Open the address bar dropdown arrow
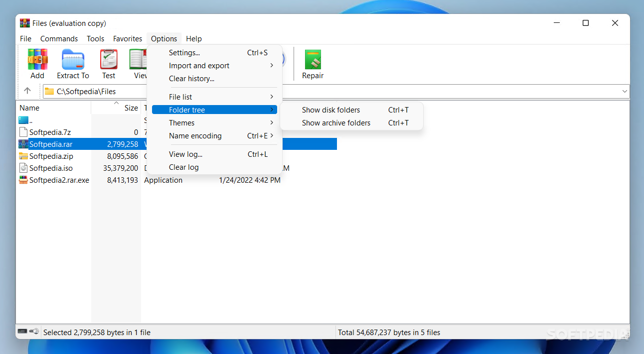Viewport: 644px width, 354px height. 625,91
